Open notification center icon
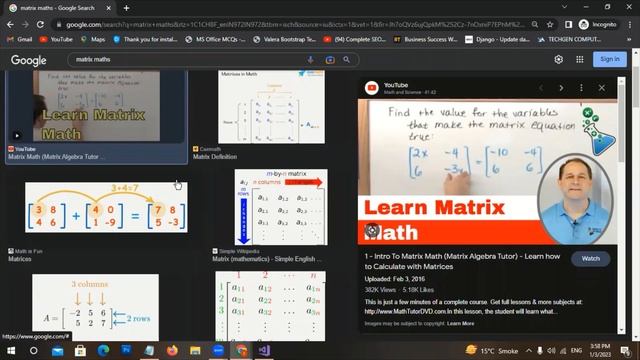 [624, 351]
